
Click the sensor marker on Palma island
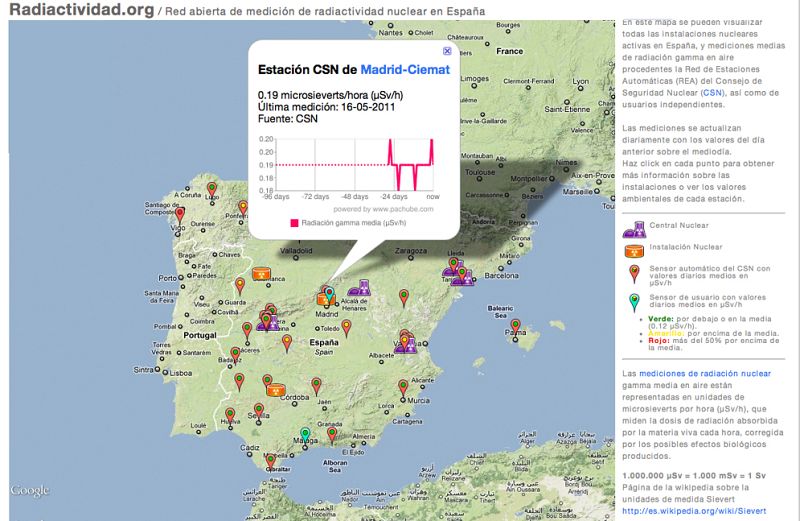tap(517, 326)
